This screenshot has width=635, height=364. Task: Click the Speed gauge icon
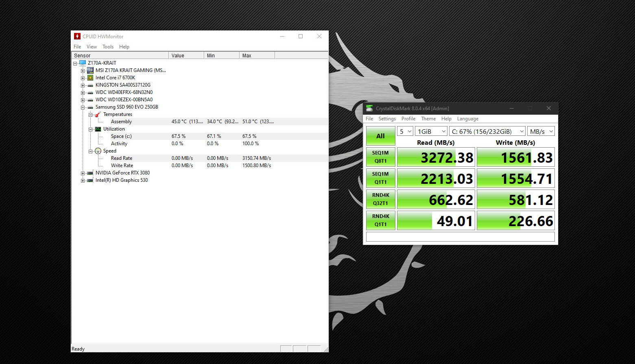(x=98, y=151)
